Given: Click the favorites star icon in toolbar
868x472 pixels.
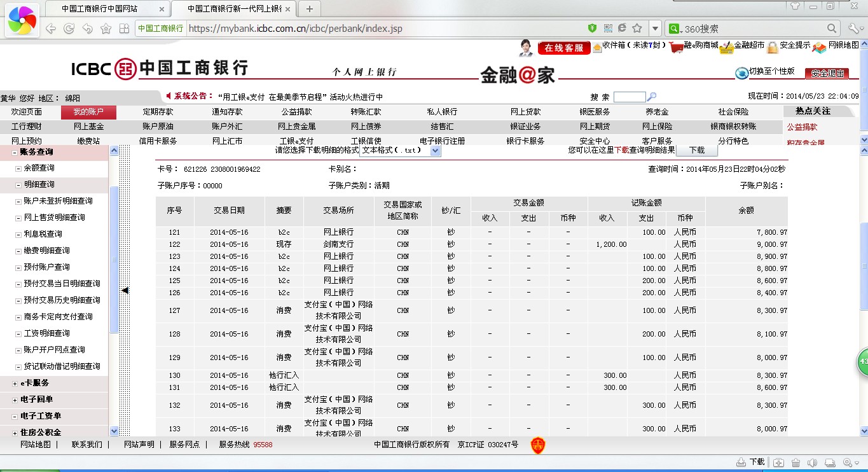Looking at the screenshot, I should pos(106,29).
